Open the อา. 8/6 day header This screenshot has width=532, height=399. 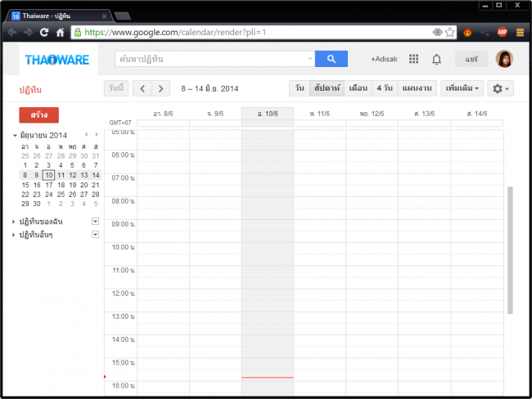click(163, 114)
